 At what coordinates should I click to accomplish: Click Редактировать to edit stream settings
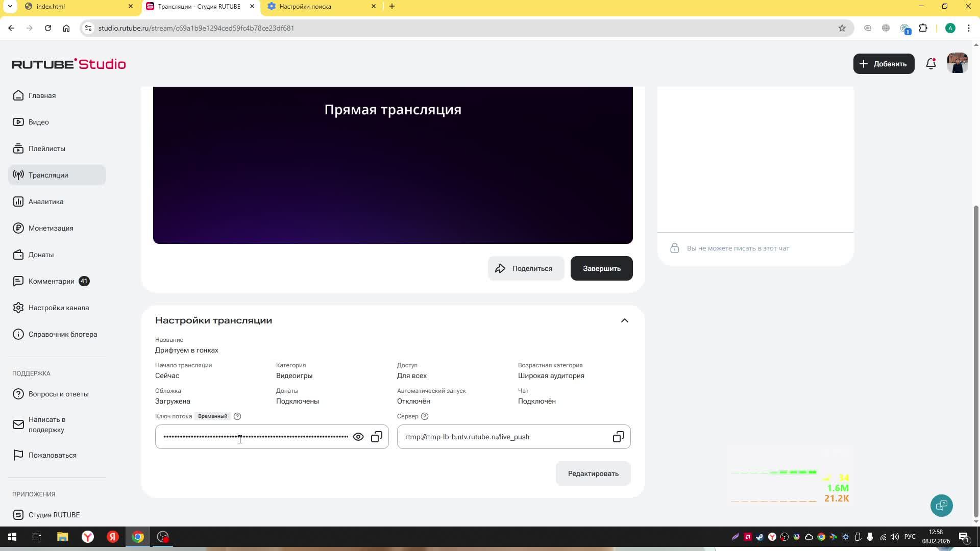point(593,473)
